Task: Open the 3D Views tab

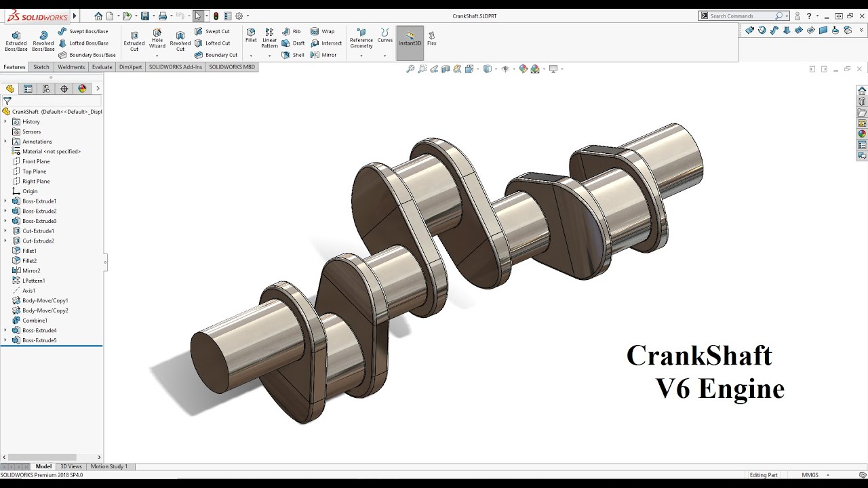Action: (x=71, y=466)
